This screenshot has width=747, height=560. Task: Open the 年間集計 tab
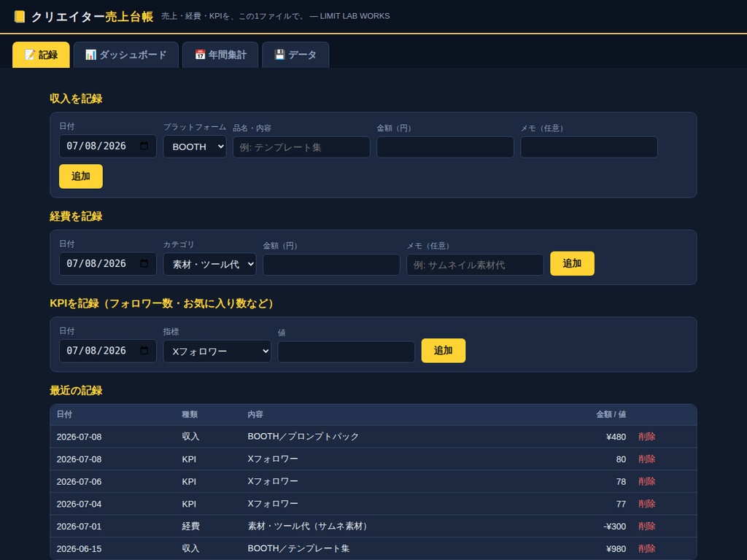[220, 55]
